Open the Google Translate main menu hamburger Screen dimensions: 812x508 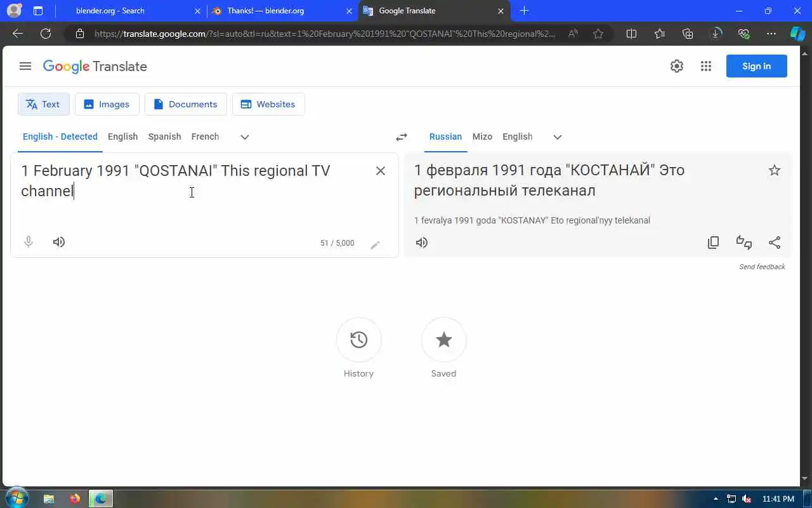tap(25, 66)
